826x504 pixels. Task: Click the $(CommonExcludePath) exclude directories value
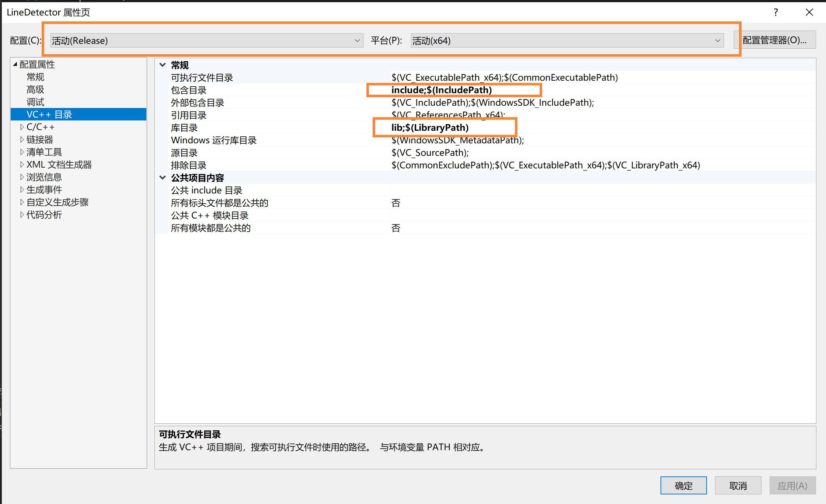(x=546, y=165)
